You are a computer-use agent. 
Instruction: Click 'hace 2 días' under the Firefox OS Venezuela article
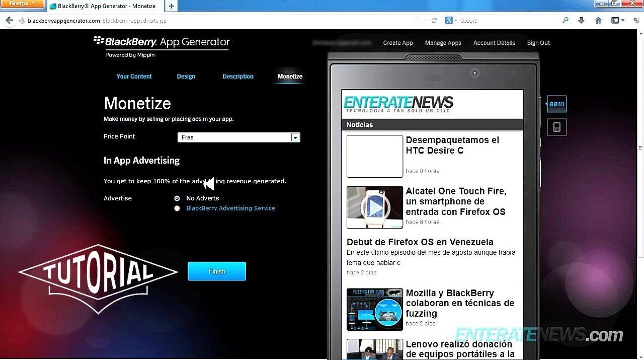[362, 273]
